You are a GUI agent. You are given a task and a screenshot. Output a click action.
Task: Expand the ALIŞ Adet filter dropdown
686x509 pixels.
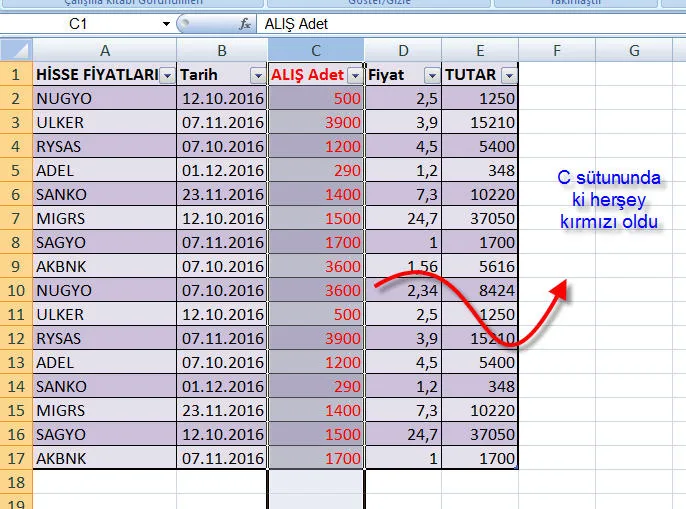point(355,75)
